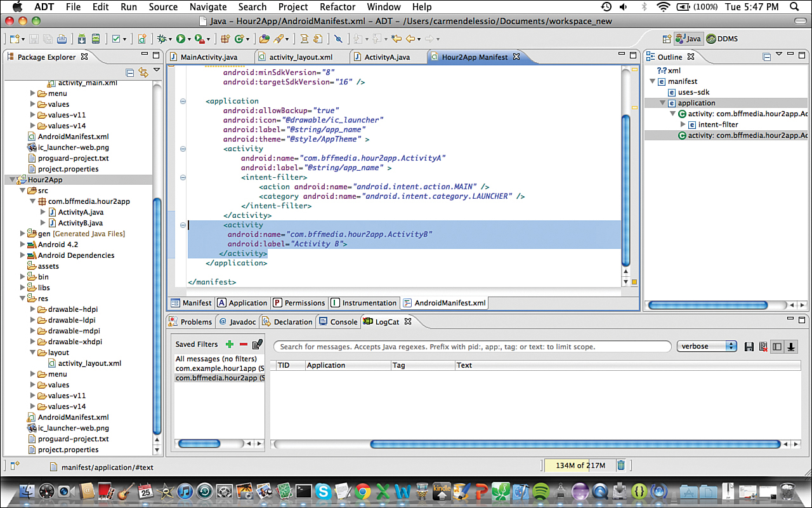Edit the selected LogCat filter icon

(x=257, y=344)
